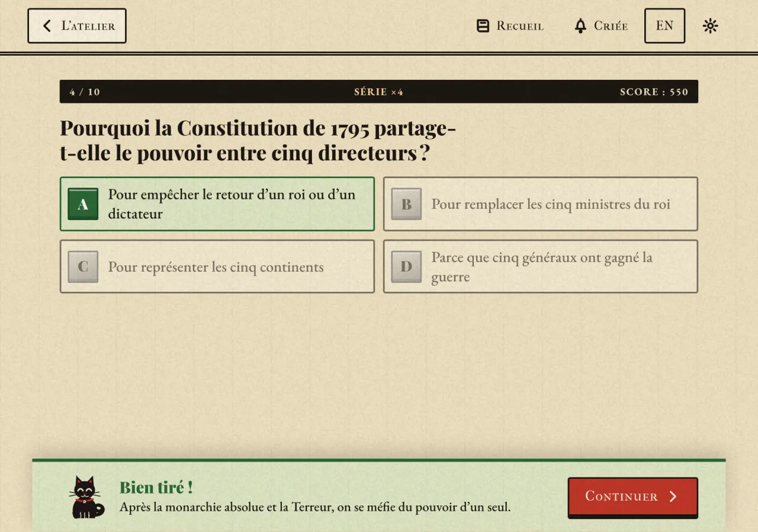Click the black cat mascot
This screenshot has width=758, height=532.
click(88, 497)
